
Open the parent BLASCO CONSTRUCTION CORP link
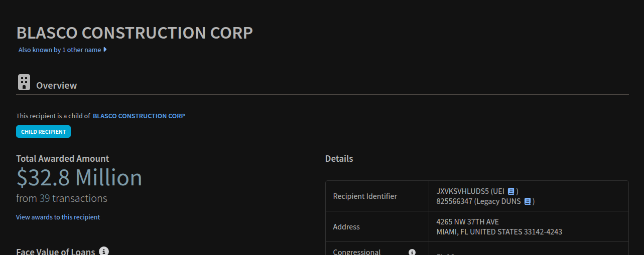pos(139,116)
